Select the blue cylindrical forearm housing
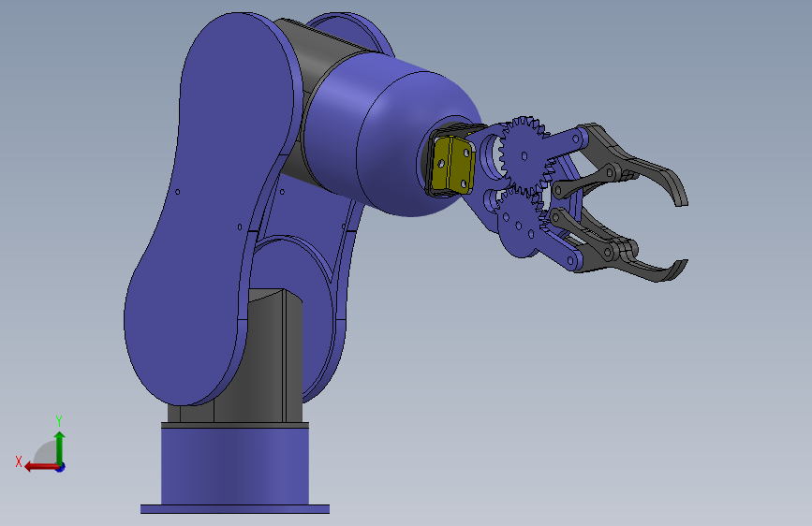 coord(393,135)
